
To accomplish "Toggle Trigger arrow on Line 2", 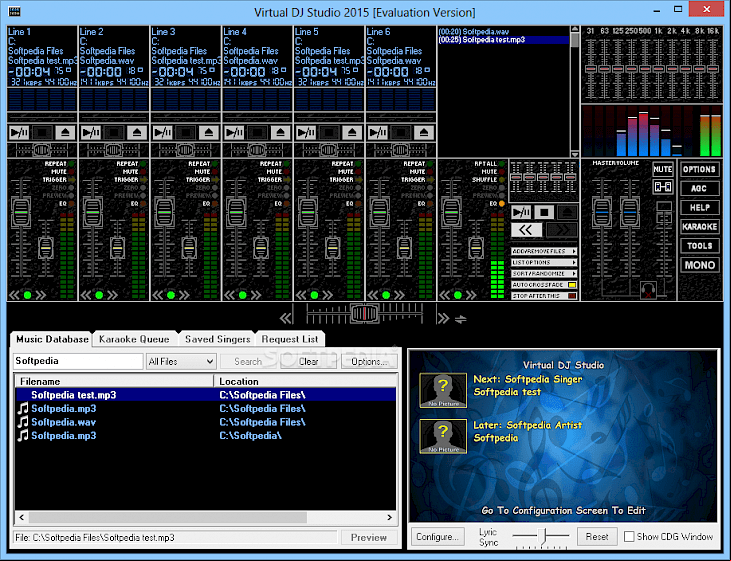I will (x=143, y=180).
